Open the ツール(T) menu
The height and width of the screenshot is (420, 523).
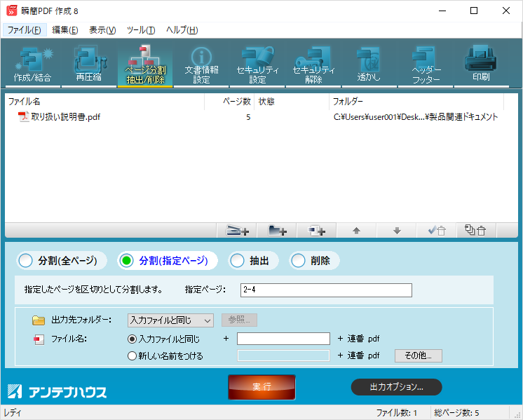[141, 30]
